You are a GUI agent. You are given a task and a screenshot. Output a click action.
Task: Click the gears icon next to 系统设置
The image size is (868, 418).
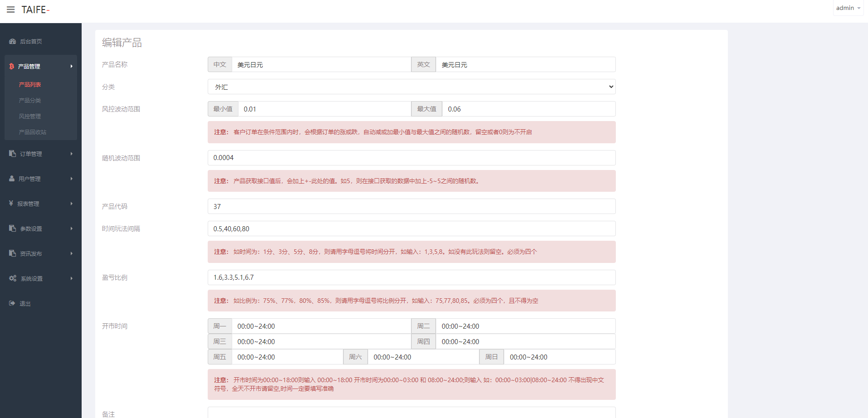[12, 278]
